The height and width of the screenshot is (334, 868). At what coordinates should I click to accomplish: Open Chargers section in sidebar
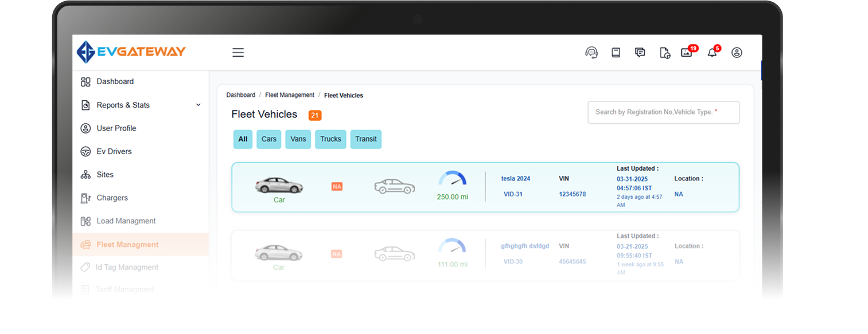coord(112,198)
